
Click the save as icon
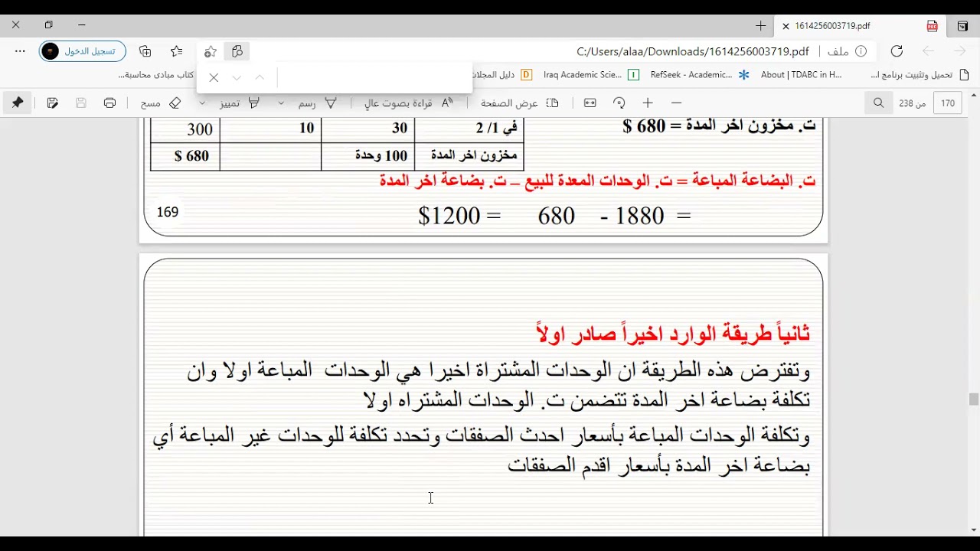(x=52, y=103)
